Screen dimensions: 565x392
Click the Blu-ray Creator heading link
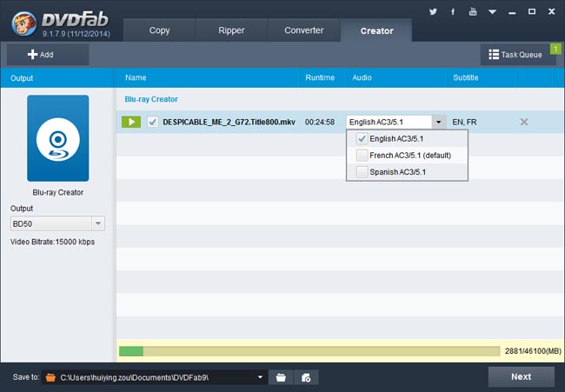(x=151, y=99)
